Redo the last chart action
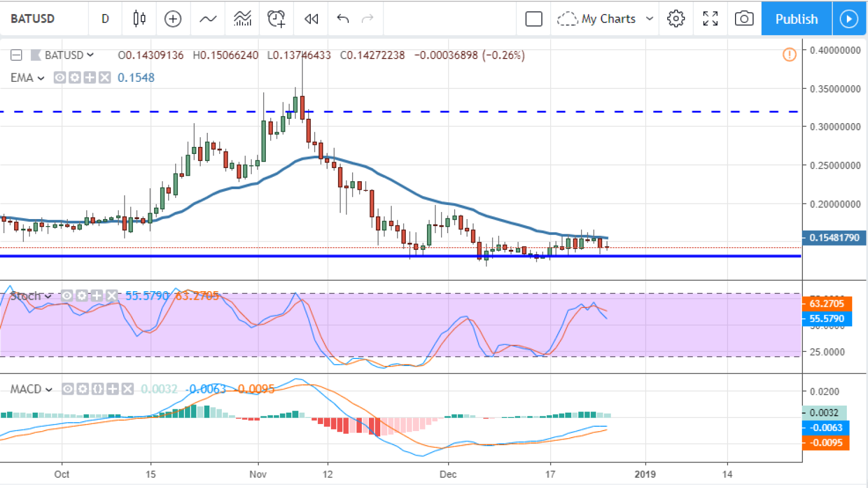This screenshot has height=488, width=868. pos(367,19)
